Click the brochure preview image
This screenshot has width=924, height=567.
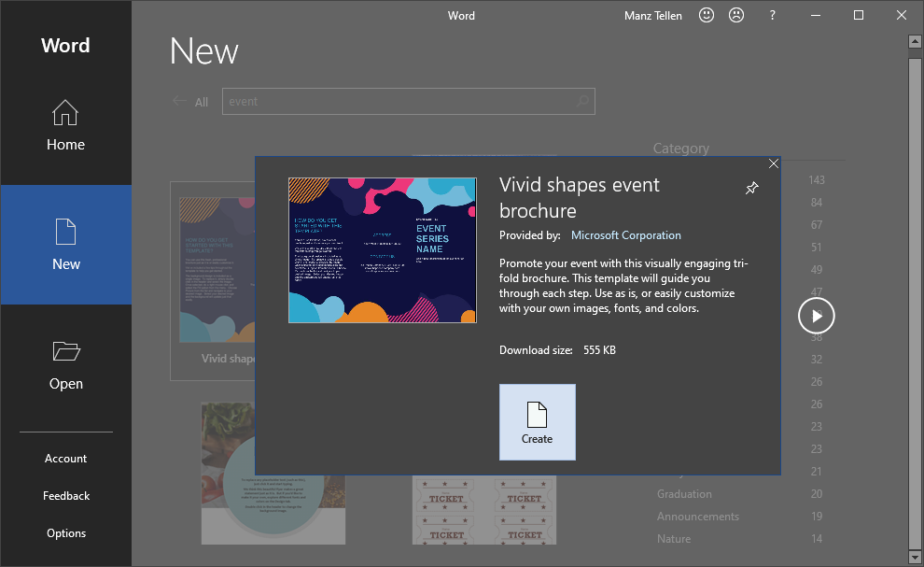(x=383, y=250)
